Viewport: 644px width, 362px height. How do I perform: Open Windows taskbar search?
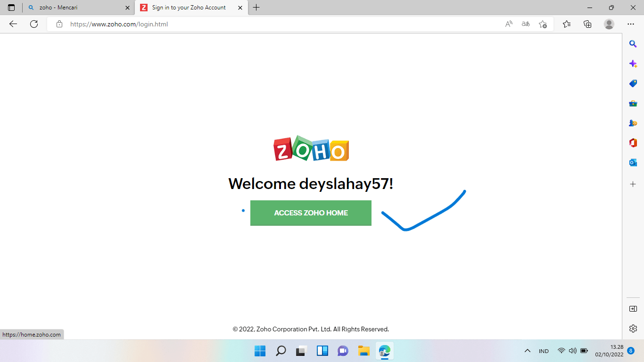click(x=281, y=351)
